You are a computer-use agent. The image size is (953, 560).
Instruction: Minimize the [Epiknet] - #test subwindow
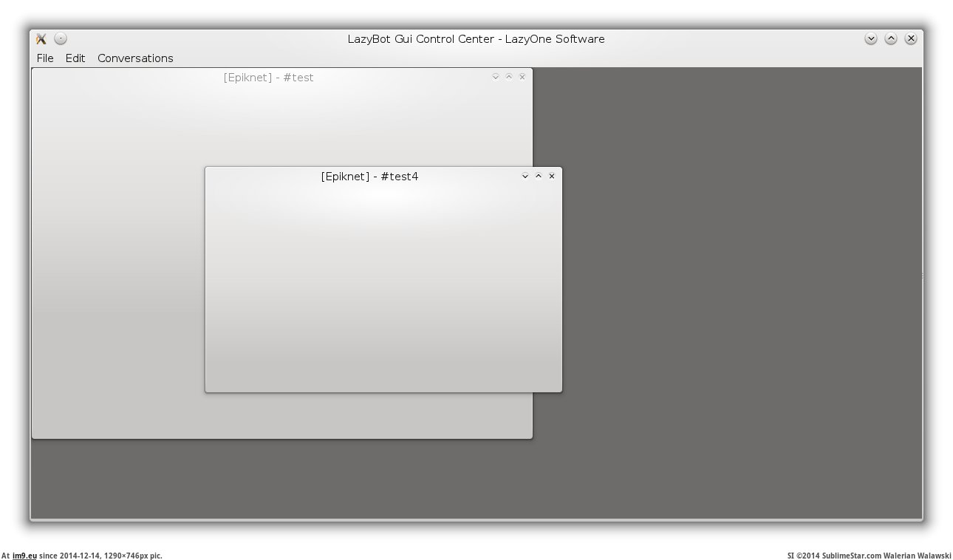(496, 77)
